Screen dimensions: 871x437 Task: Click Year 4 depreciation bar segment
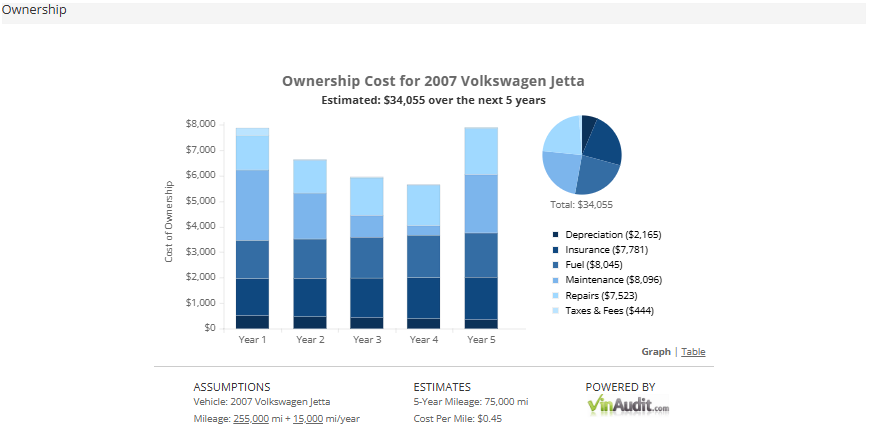coord(423,323)
